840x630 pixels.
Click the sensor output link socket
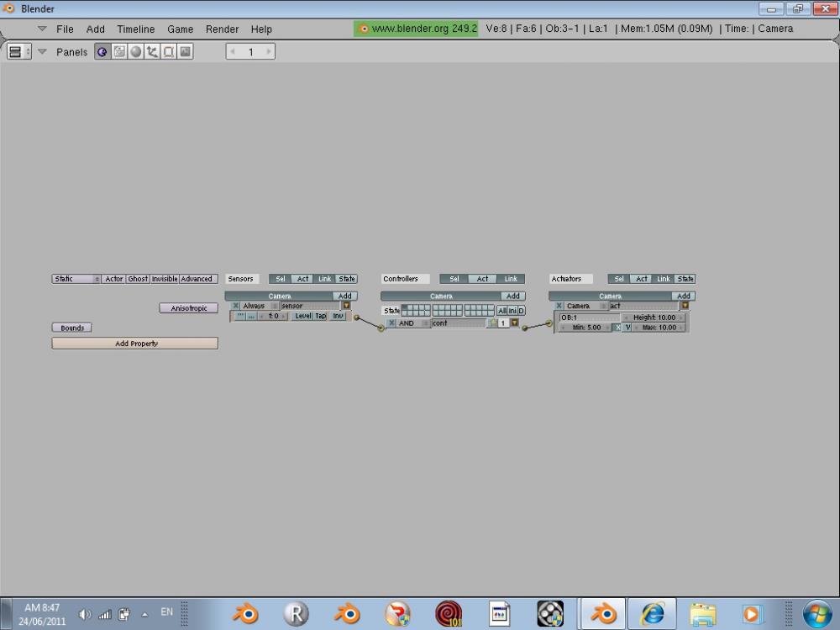click(x=356, y=318)
